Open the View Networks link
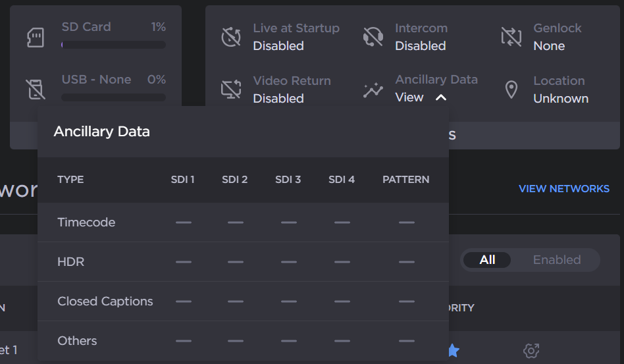624x364 pixels. click(x=563, y=189)
